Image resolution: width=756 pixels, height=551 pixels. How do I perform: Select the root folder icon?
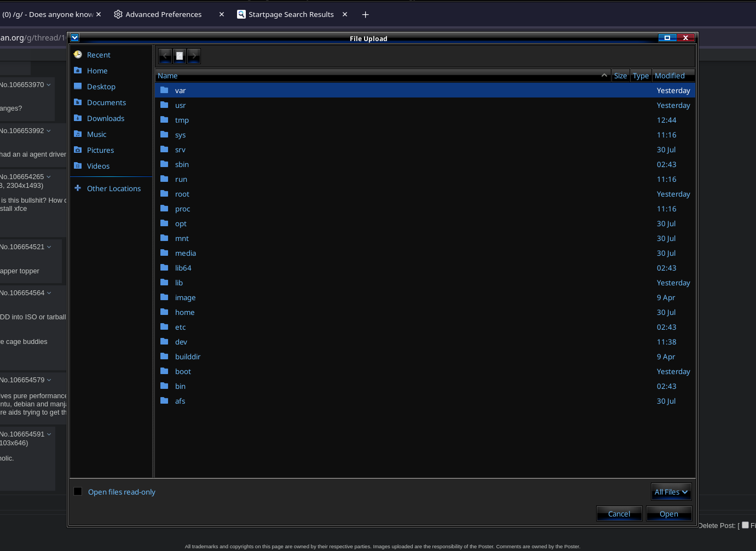coord(164,194)
